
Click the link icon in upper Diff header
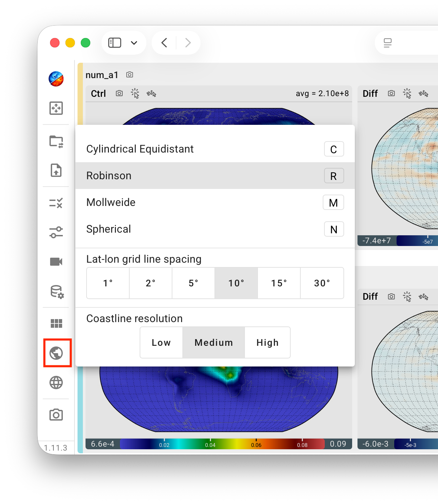click(x=424, y=94)
